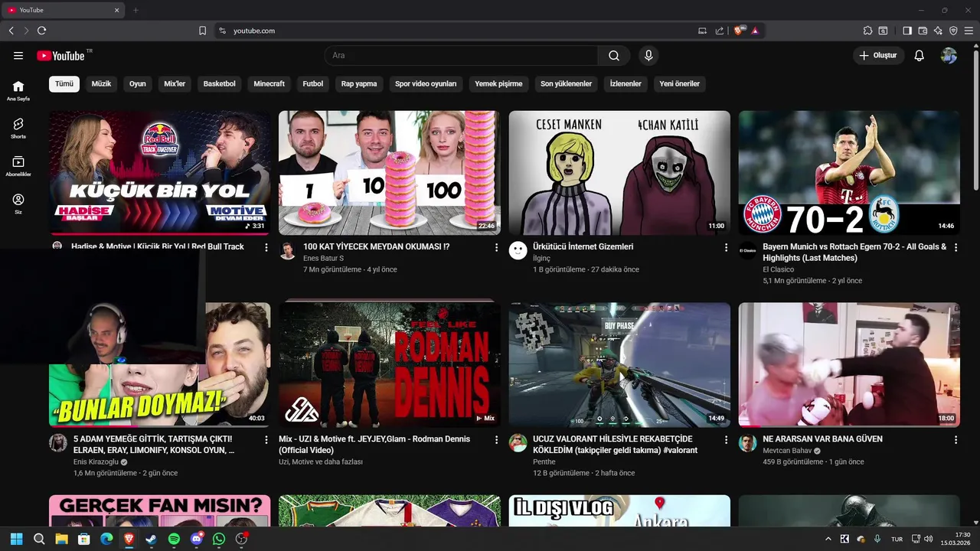The width and height of the screenshot is (980, 551).
Task: Open YouTube notifications bell
Action: point(920,56)
